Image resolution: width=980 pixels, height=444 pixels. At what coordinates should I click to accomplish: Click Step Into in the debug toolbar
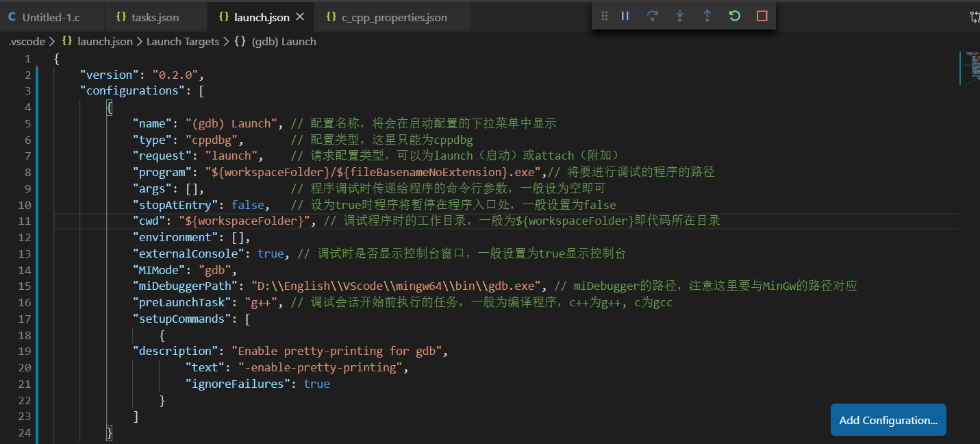pyautogui.click(x=679, y=15)
